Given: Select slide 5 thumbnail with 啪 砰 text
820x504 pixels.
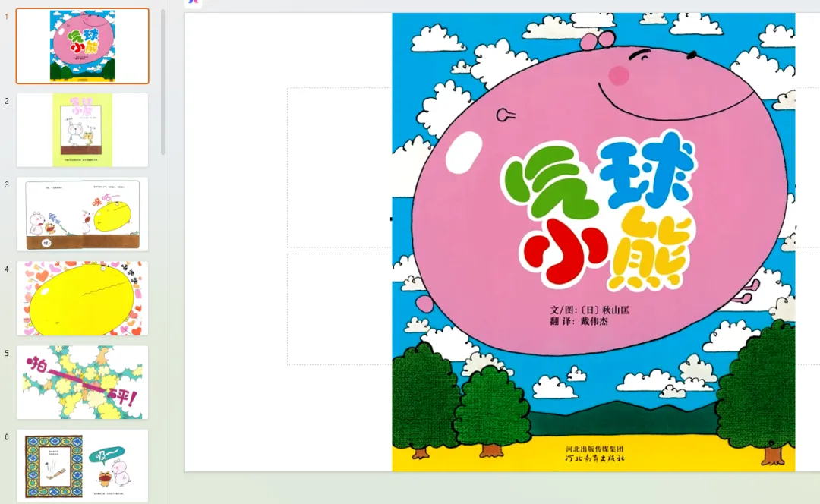Looking at the screenshot, I should coord(83,383).
